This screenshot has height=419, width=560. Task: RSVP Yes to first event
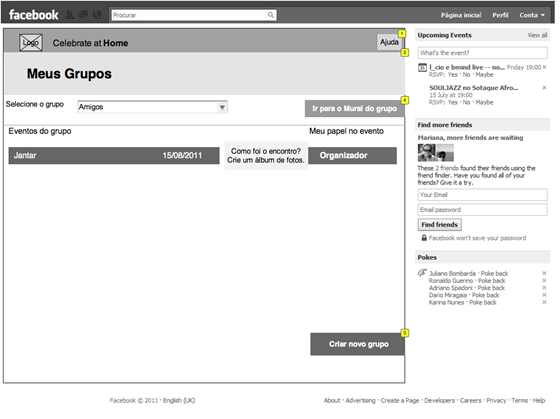tap(452, 75)
